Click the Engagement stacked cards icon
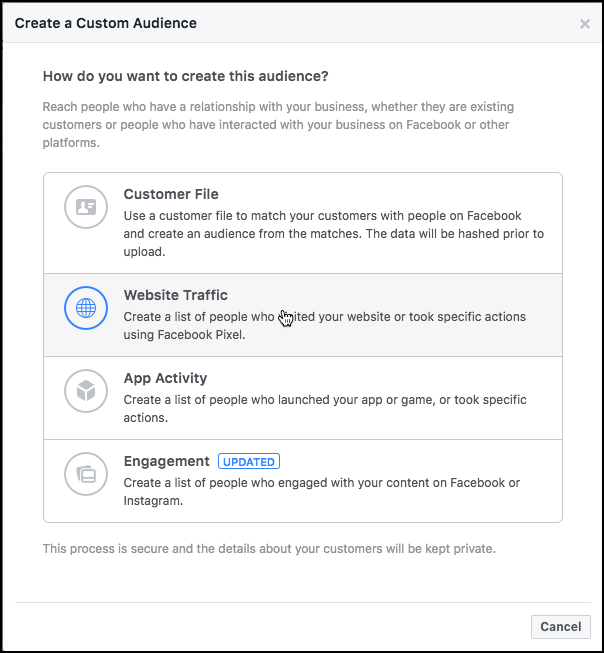 tap(86, 474)
